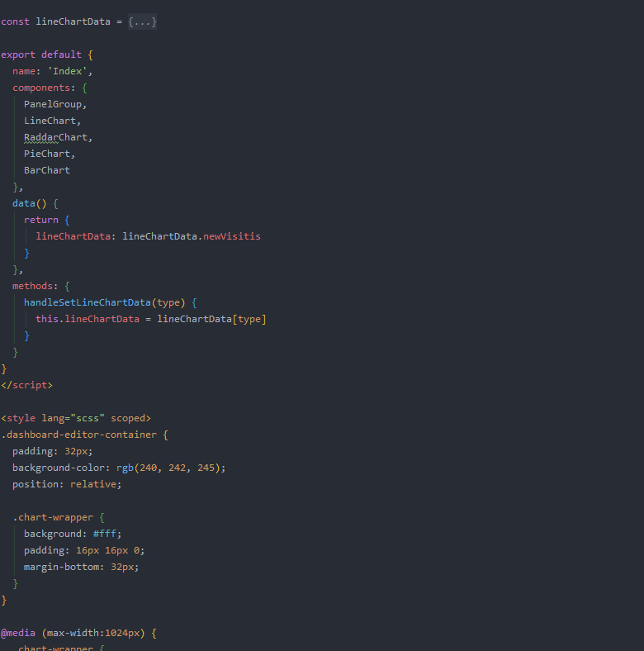
Task: Click the 'return' keyword
Action: tap(41, 220)
